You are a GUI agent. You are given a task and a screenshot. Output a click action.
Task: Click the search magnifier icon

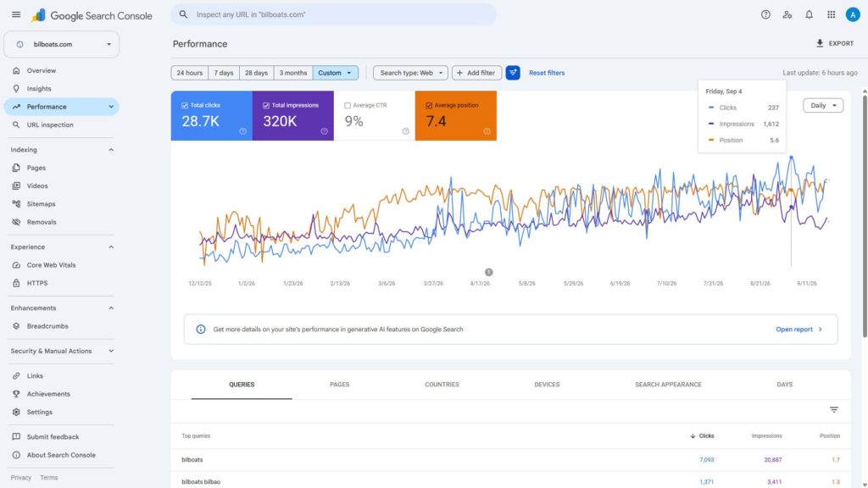(183, 14)
